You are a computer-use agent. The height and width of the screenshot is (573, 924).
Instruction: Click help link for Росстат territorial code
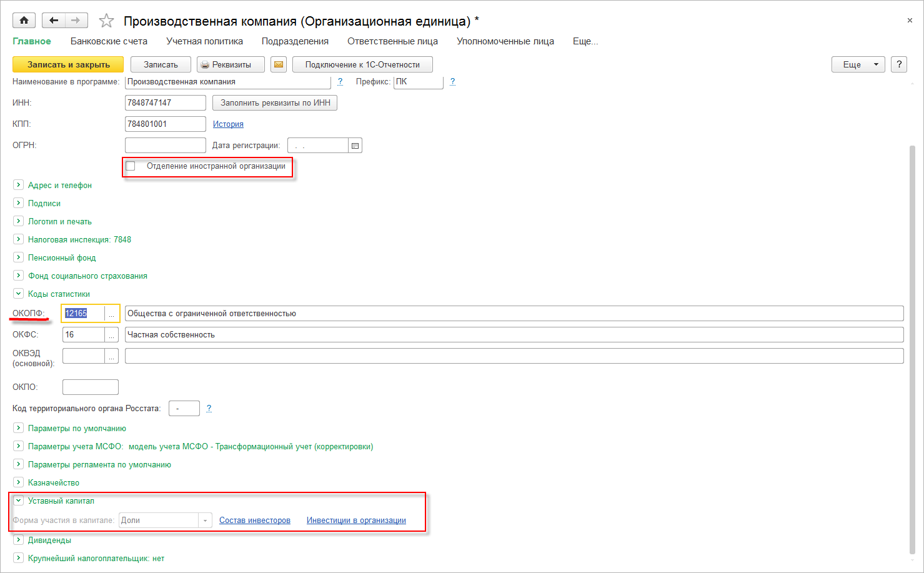pos(209,408)
